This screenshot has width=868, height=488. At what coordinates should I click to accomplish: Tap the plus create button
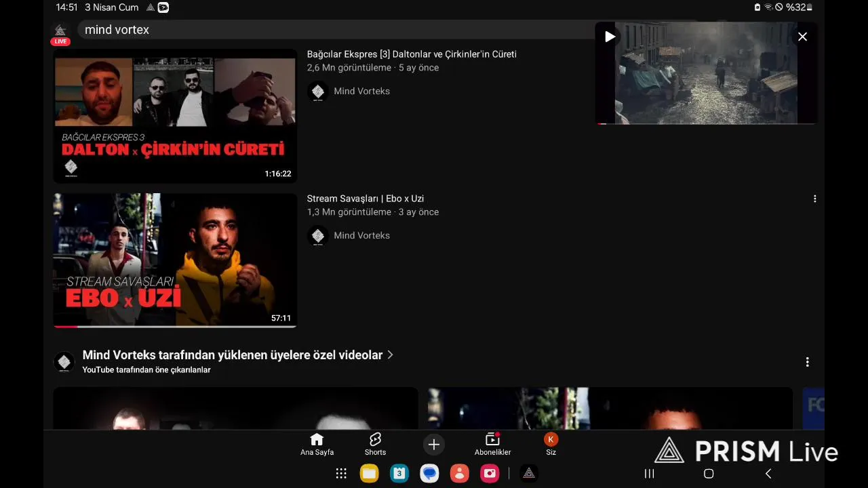point(434,445)
